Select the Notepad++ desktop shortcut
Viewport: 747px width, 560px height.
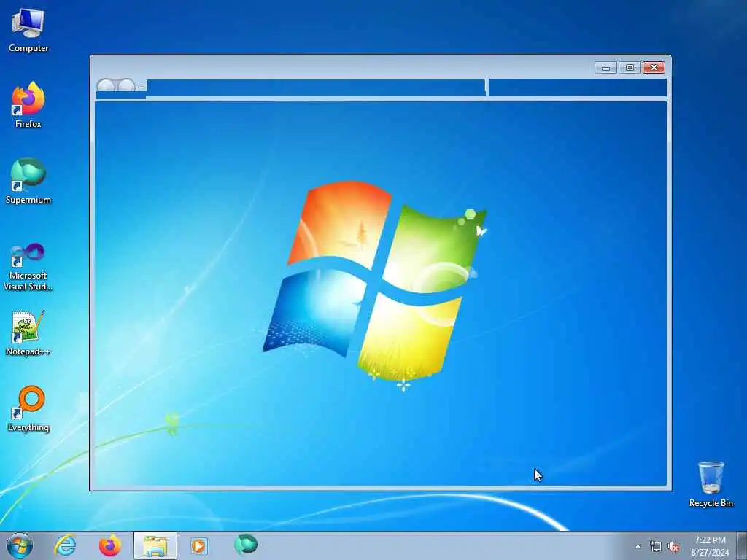[28, 332]
